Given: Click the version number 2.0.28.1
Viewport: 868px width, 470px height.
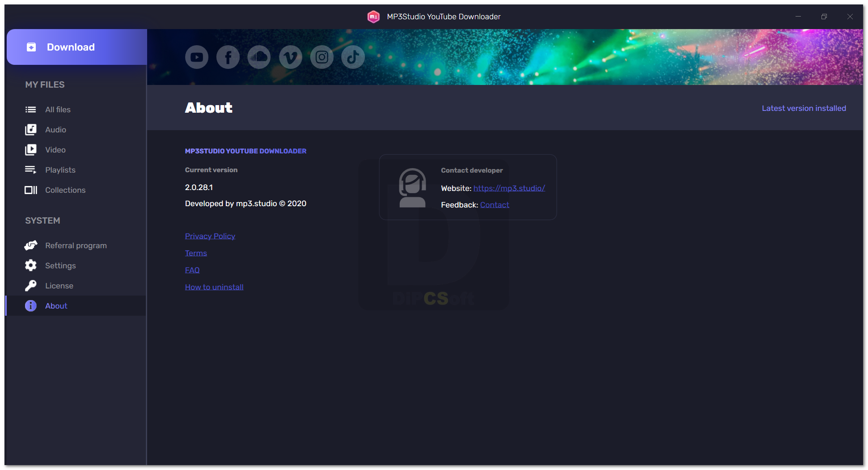Looking at the screenshot, I should point(199,187).
